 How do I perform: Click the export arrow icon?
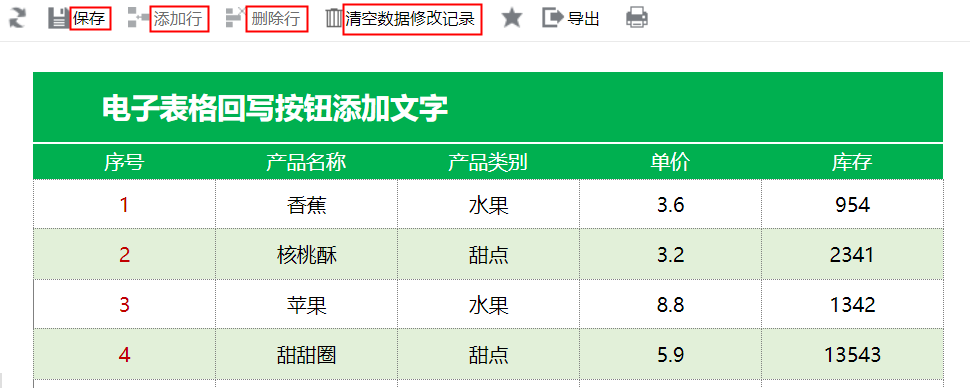[552, 18]
